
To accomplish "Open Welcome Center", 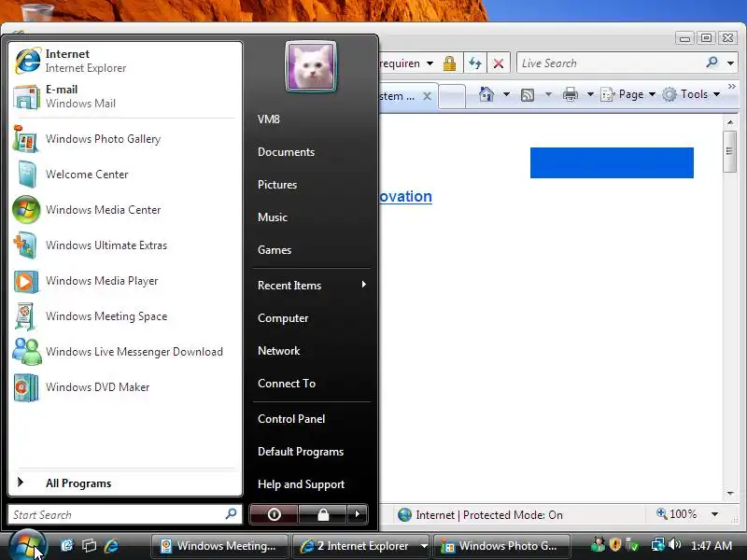I will pos(125,175).
